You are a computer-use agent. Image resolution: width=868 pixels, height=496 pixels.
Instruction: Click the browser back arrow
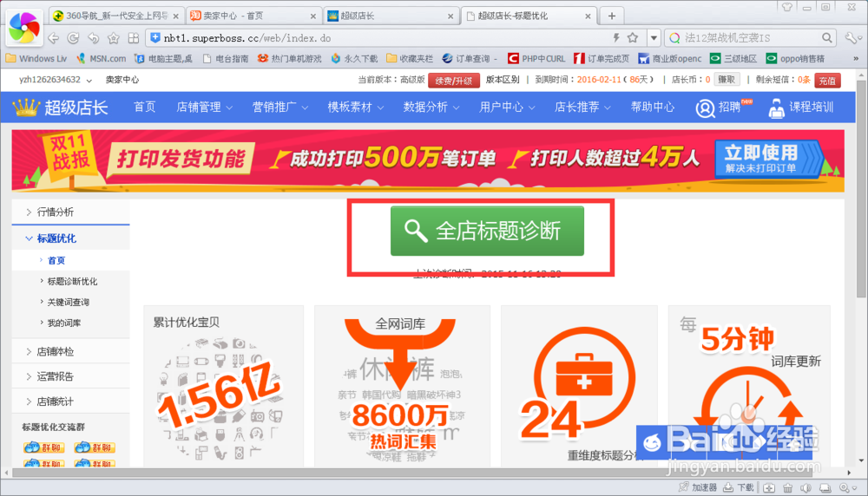54,38
